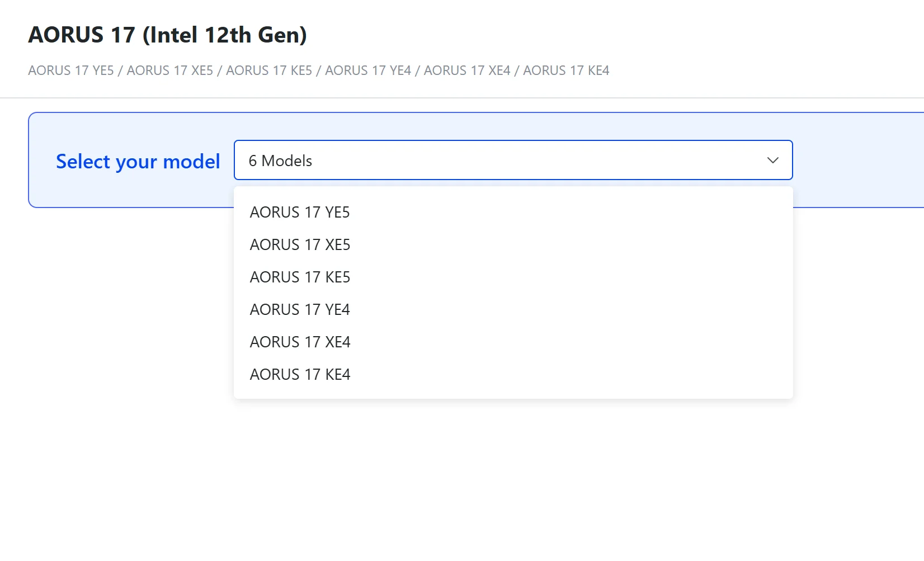Click the word "model" in the blue label
The height and width of the screenshot is (561, 924).
(x=191, y=162)
